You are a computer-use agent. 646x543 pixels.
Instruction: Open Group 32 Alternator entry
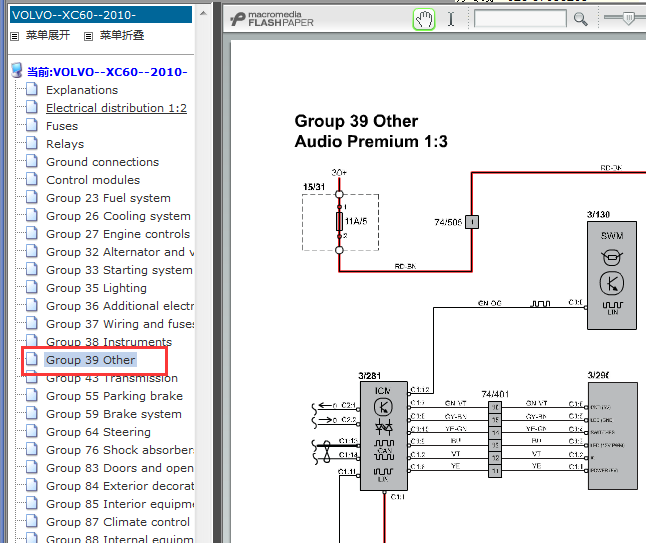pyautogui.click(x=120, y=252)
